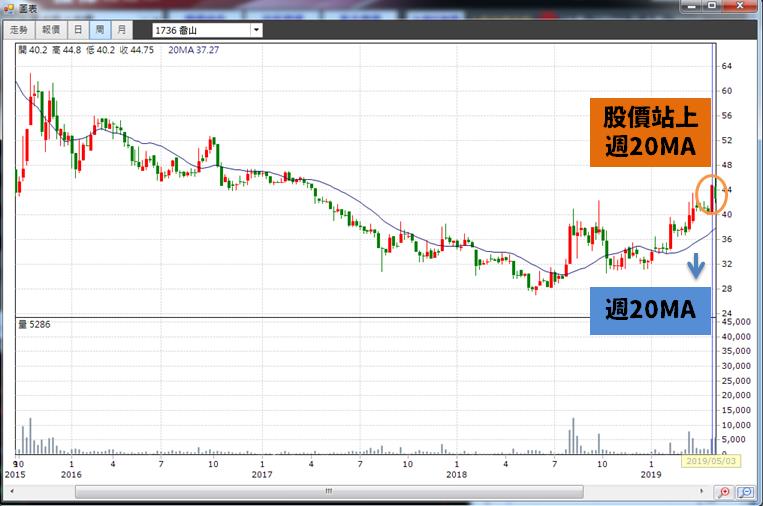Viewport: 763px width, 506px height.
Task: Click the 20MA 37.27 indicator label
Action: 194,50
